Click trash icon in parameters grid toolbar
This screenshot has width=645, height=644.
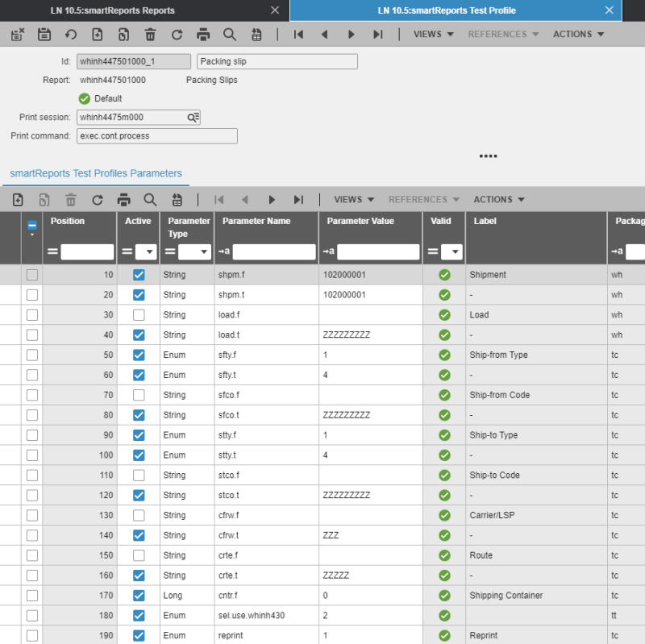[71, 200]
